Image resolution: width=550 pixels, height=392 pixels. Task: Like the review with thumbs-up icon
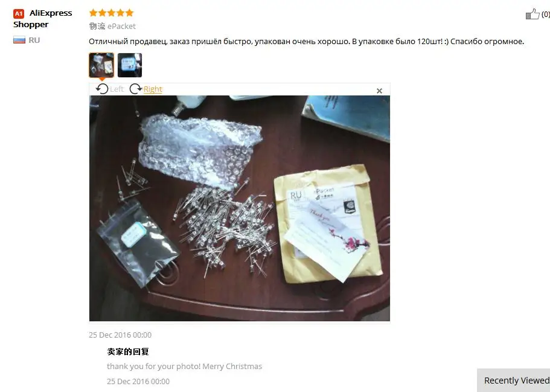pyautogui.click(x=532, y=14)
